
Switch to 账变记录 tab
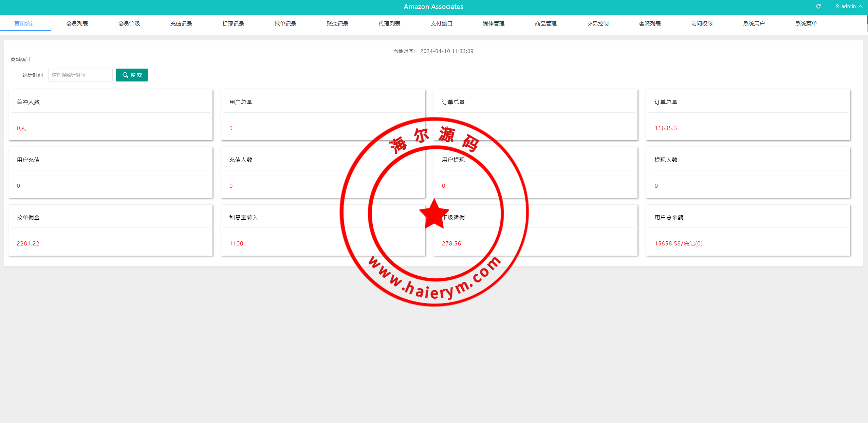coord(337,23)
